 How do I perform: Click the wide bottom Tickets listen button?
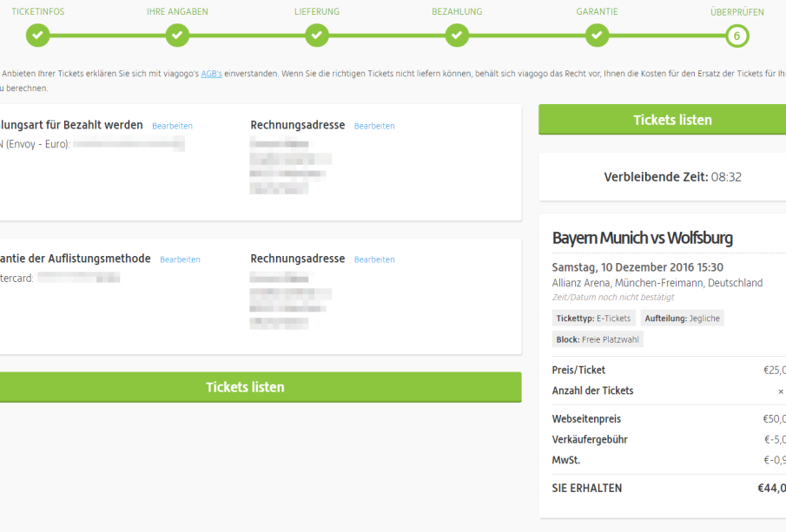[x=261, y=387]
